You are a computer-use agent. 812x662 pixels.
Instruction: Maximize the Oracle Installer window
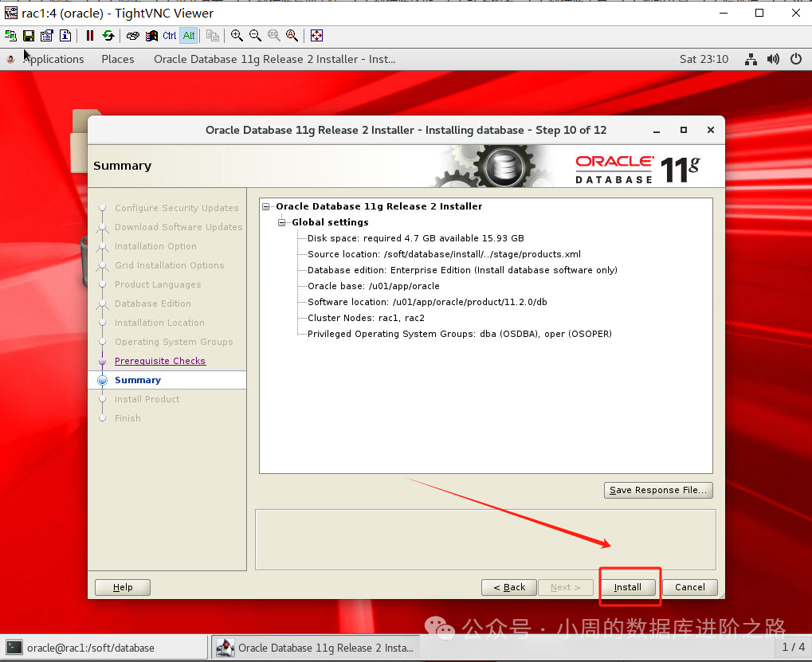pos(684,130)
